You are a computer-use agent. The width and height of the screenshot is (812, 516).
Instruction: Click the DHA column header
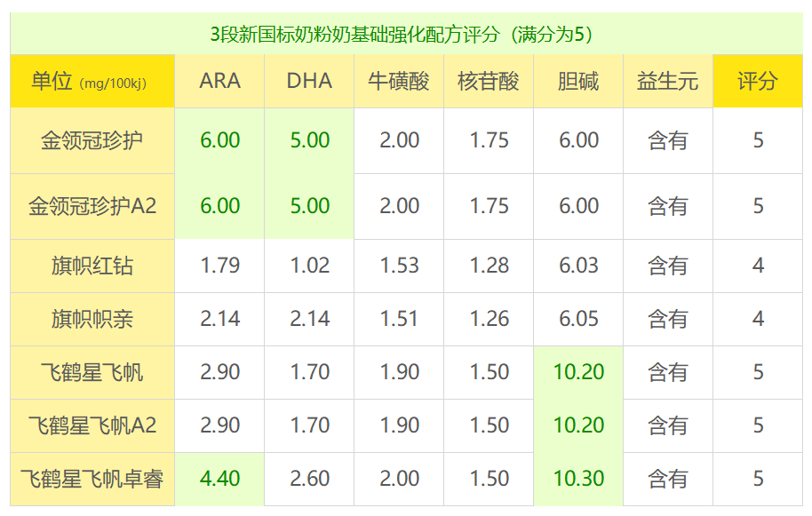[309, 82]
